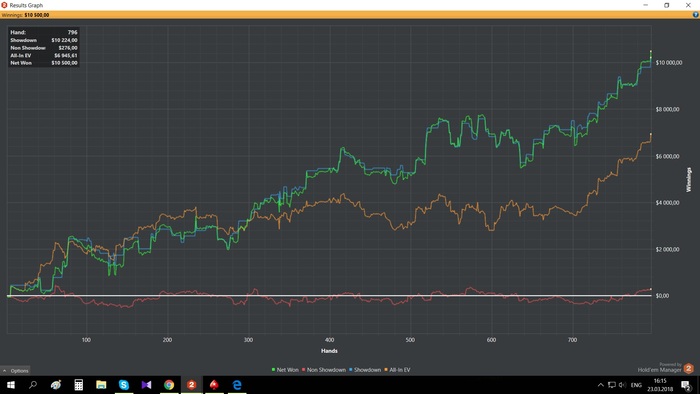Toggle the Showdown legend entry

pyautogui.click(x=365, y=370)
